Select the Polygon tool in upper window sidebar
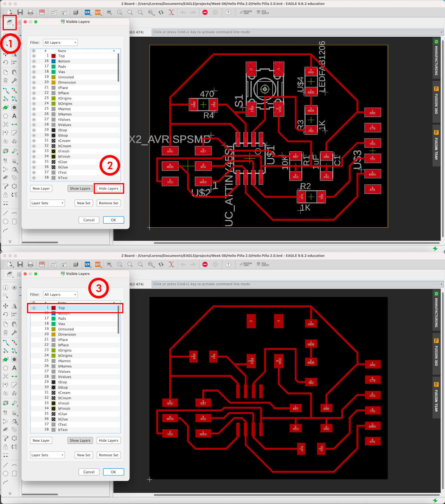The height and width of the screenshot is (504, 445). pos(6,116)
